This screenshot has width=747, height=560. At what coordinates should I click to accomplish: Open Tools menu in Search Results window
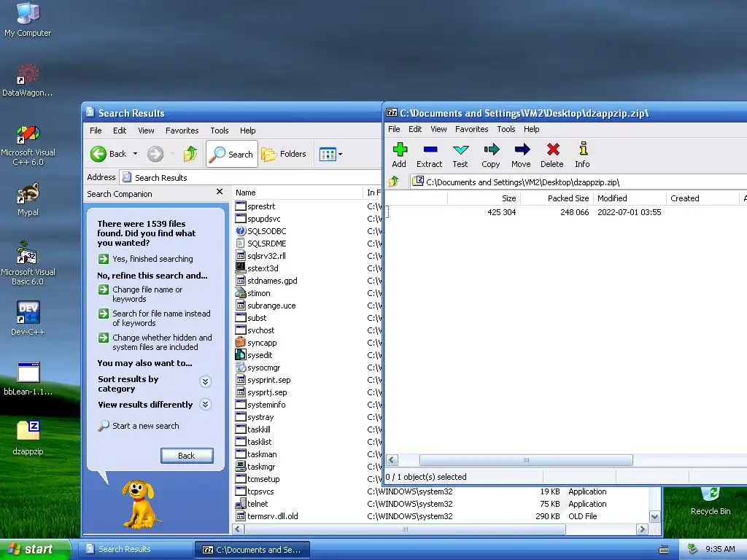[219, 130]
